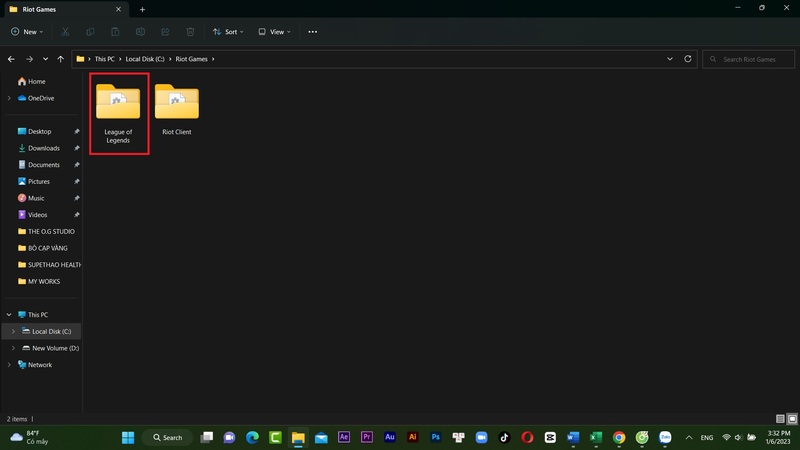Click the taskbar Search box
The height and width of the screenshot is (450, 800).
pos(167,437)
